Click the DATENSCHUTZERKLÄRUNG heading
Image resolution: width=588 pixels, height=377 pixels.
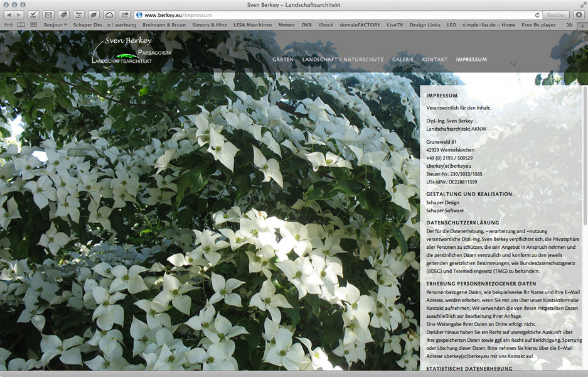coord(462,222)
